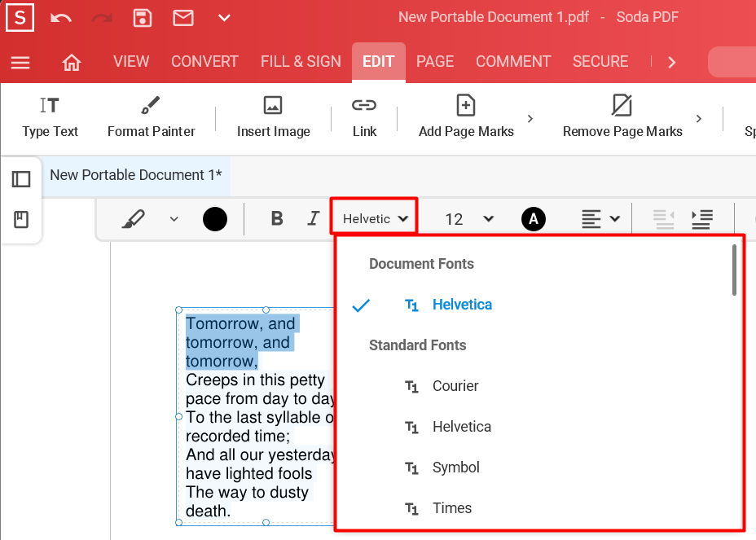
Task: Open the text alignment dropdown
Action: pos(600,218)
